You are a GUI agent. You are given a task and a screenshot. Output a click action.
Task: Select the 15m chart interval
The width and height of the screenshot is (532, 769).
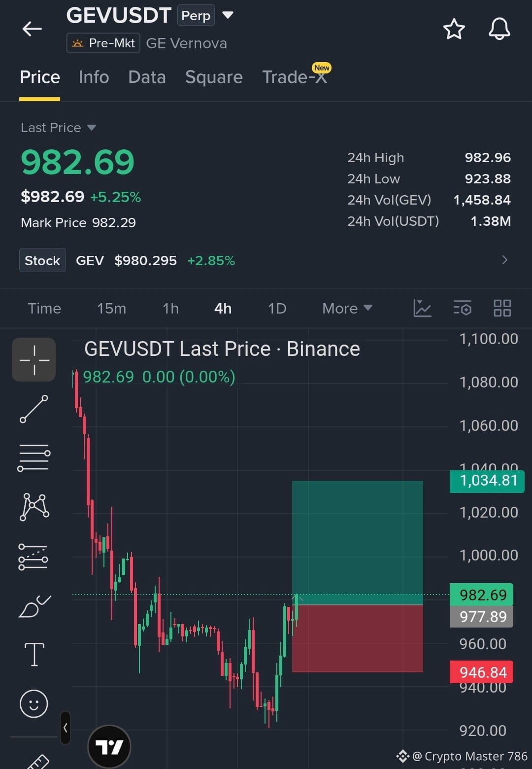click(x=111, y=309)
